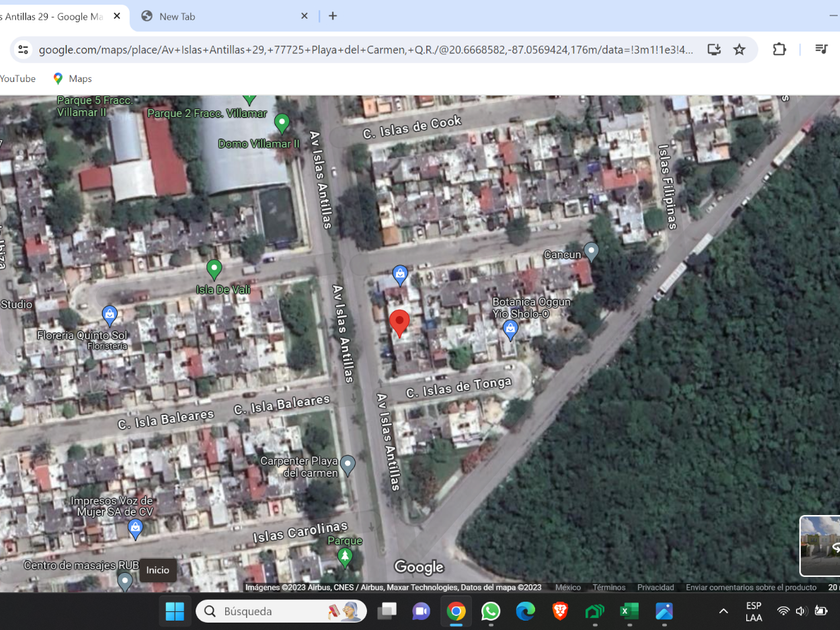Select the Cancun gray location marker
840x630 pixels.
click(591, 251)
